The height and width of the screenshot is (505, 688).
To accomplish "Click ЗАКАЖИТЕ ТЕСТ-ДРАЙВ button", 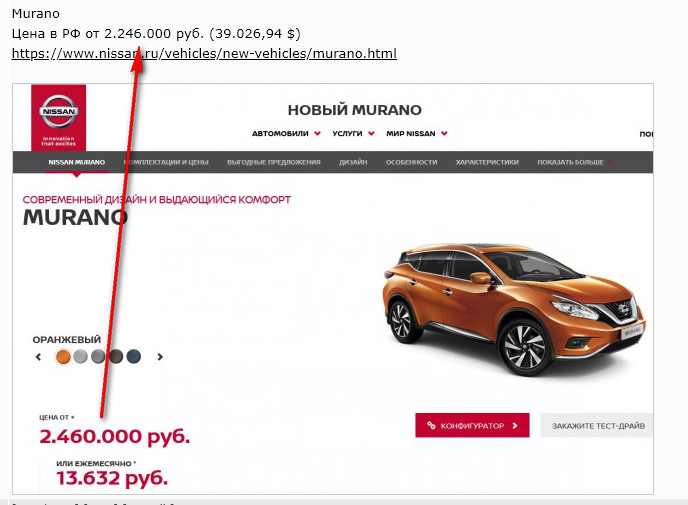I will click(597, 425).
